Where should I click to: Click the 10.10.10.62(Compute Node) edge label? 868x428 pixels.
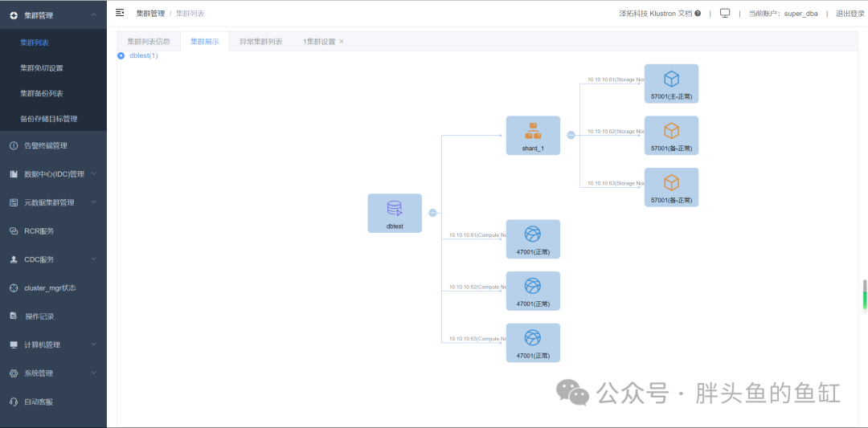477,287
